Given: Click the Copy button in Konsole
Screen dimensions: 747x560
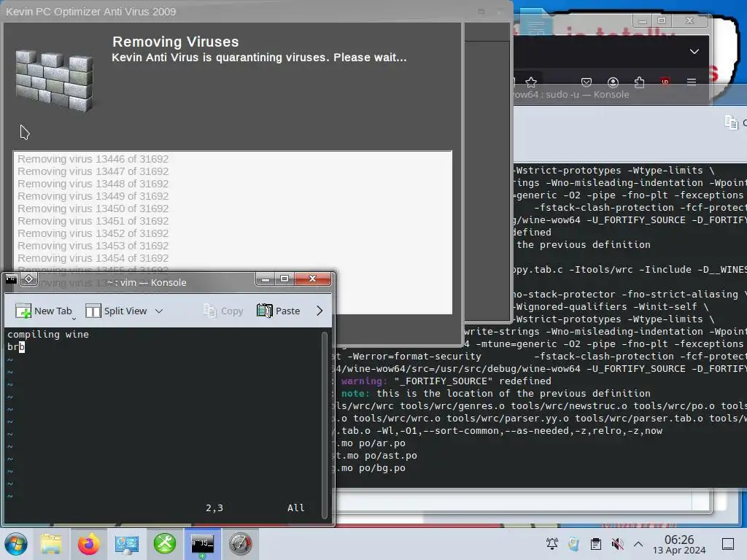Looking at the screenshot, I should click(x=223, y=311).
